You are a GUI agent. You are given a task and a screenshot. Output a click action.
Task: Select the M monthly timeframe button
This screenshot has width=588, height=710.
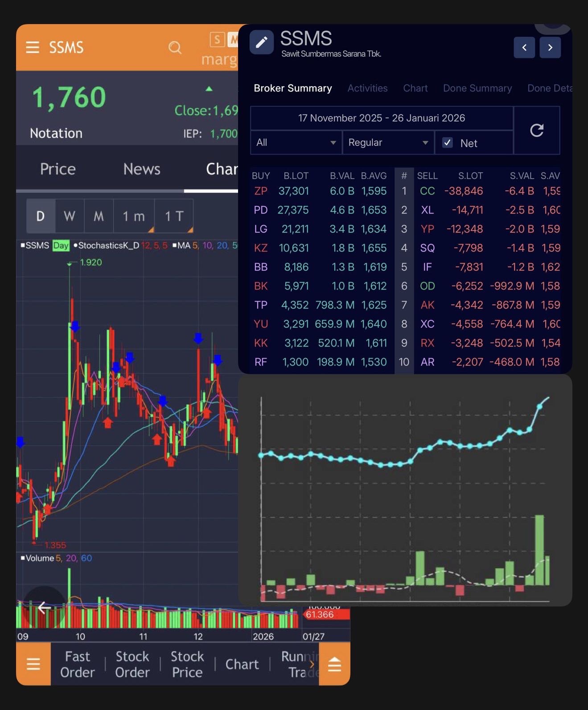(x=99, y=216)
